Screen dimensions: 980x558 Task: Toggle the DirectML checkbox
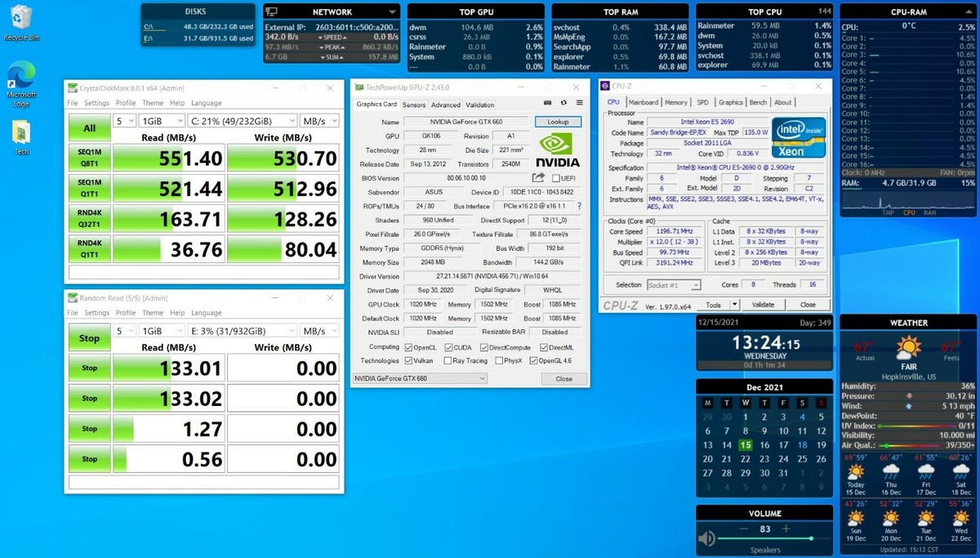pyautogui.click(x=544, y=346)
